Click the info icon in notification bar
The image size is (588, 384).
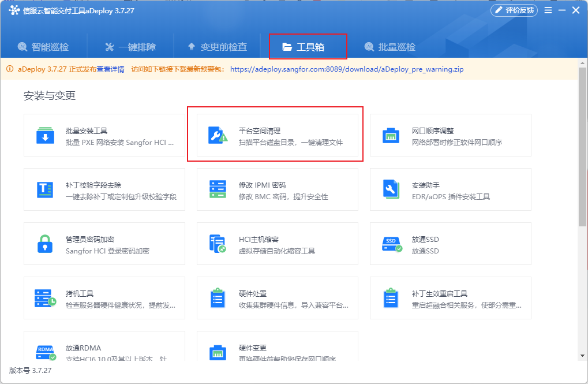[10, 69]
